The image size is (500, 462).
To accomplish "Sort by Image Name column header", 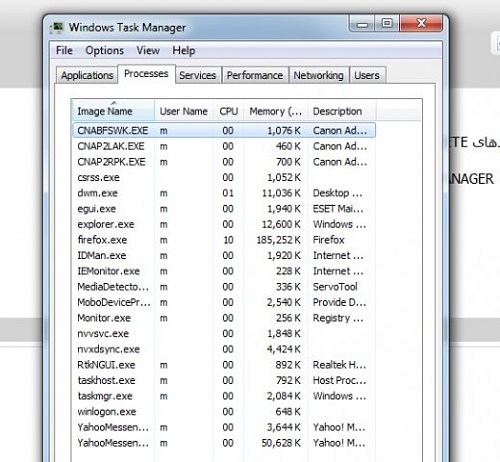I will click(x=113, y=111).
